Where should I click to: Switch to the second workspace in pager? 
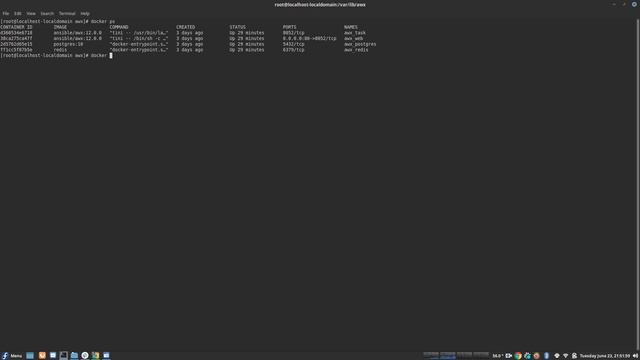click(x=447, y=356)
